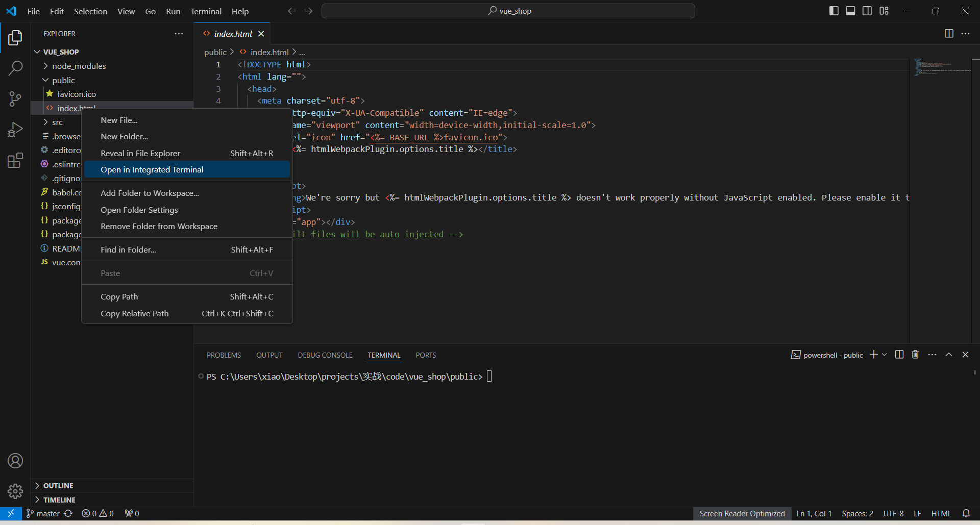Click the master branch indicator
The height and width of the screenshot is (525, 980).
pyautogui.click(x=43, y=513)
